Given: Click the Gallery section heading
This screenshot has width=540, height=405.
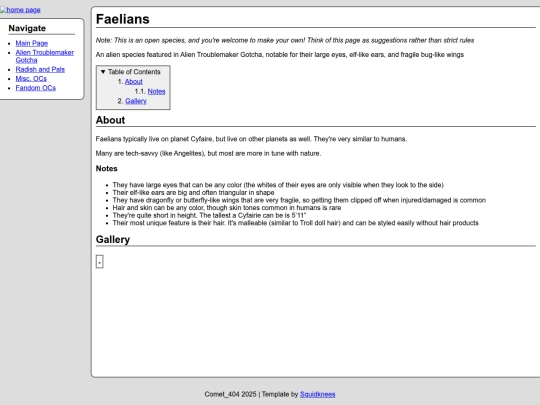Looking at the screenshot, I should point(113,239).
